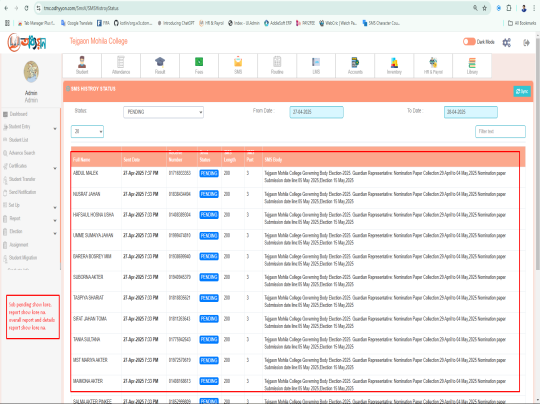Click the Filter text input box

point(500,131)
